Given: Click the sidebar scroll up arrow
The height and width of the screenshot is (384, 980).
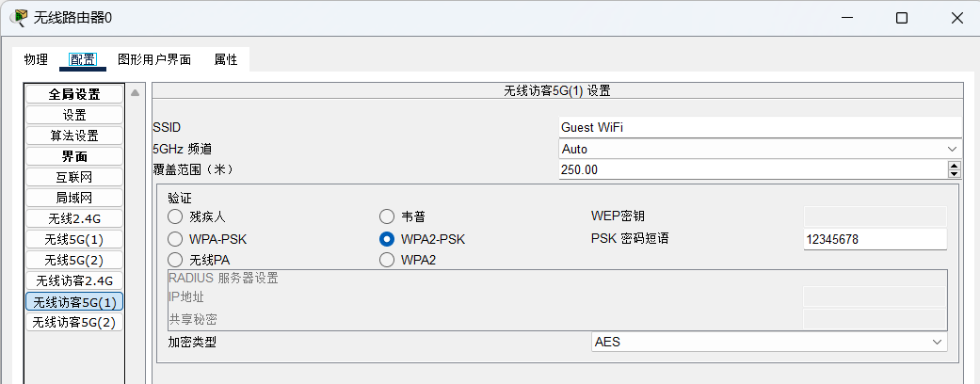Looking at the screenshot, I should coord(135,93).
